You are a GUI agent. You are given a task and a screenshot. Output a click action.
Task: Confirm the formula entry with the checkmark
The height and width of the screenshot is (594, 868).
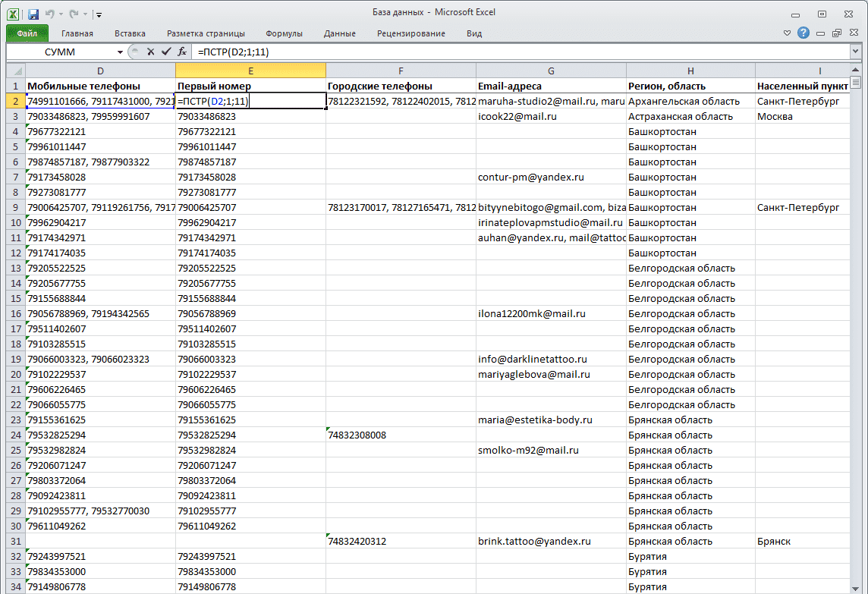pyautogui.click(x=166, y=52)
